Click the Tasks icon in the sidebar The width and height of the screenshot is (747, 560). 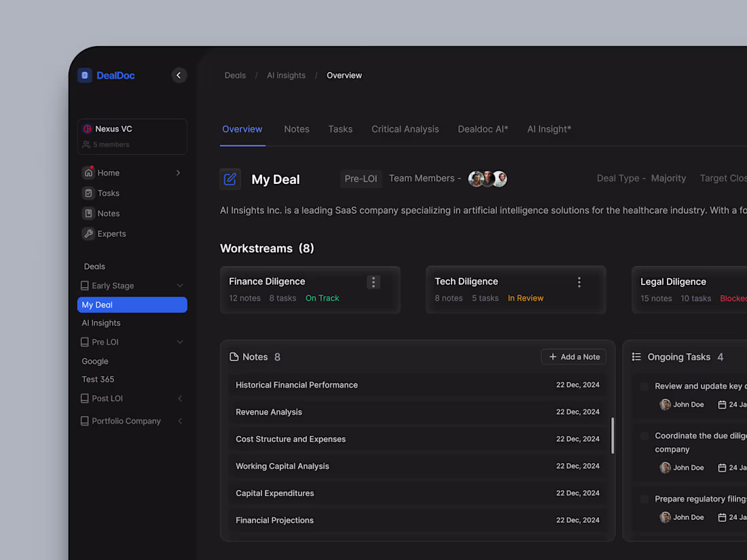click(88, 193)
